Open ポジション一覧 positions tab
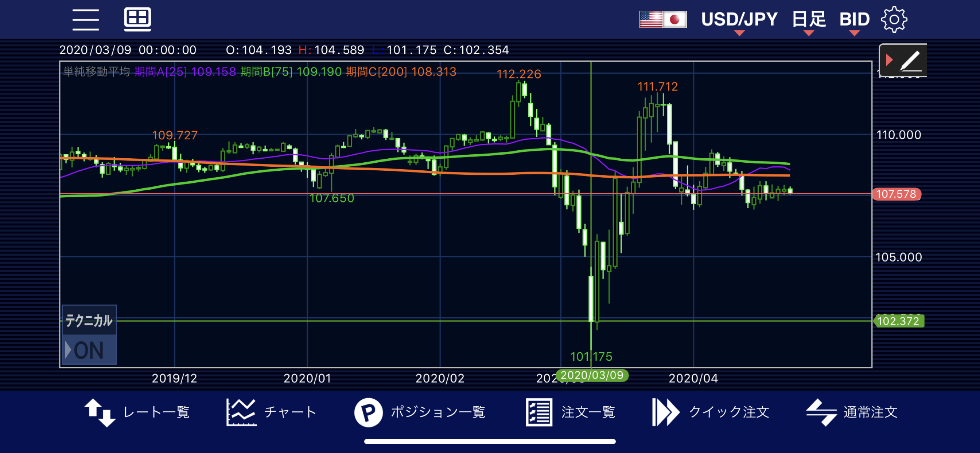 point(420,412)
